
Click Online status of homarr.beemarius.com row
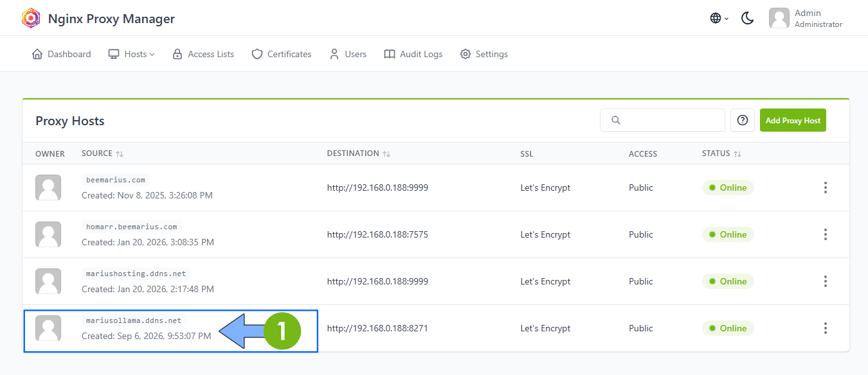[x=728, y=234]
